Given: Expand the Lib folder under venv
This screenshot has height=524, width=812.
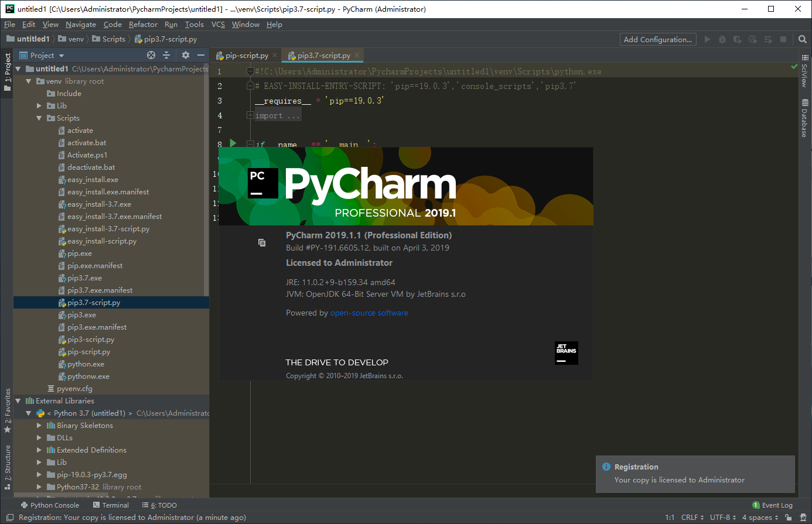Looking at the screenshot, I should pos(39,106).
